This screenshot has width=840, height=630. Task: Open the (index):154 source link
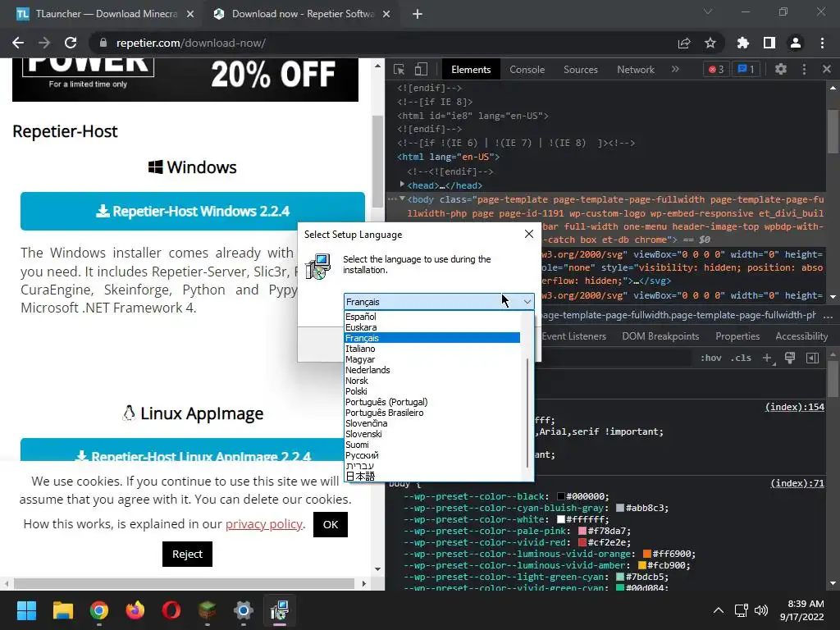[x=794, y=407]
